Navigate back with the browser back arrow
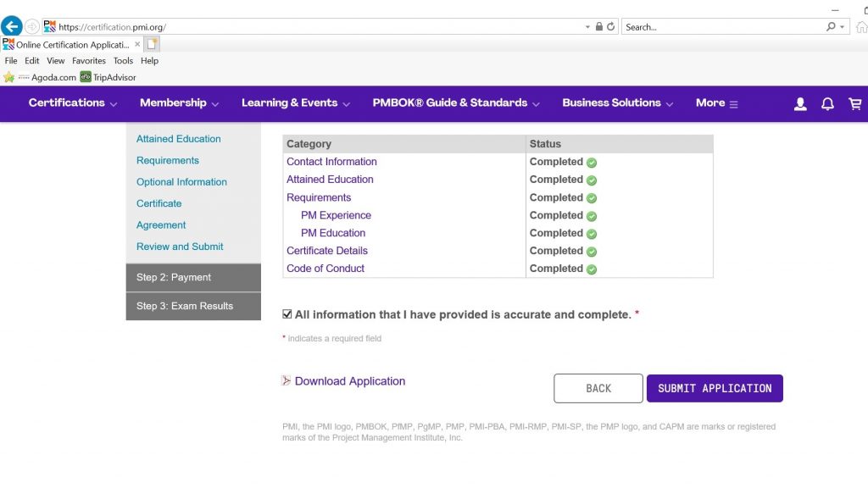 tap(11, 25)
